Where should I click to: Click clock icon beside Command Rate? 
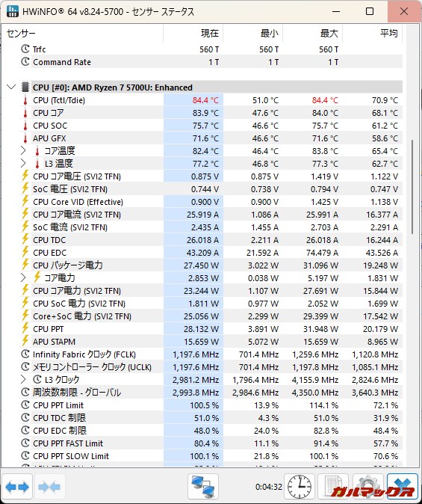(x=25, y=62)
